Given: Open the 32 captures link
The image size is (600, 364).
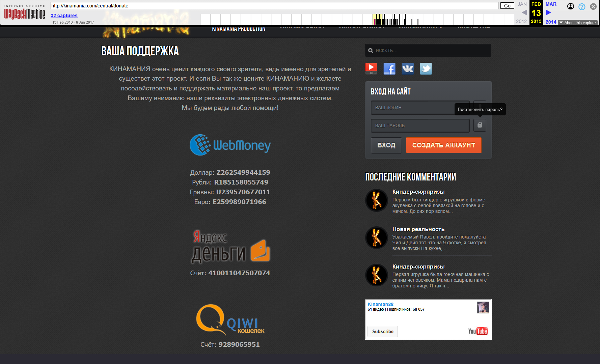Looking at the screenshot, I should 64,16.
